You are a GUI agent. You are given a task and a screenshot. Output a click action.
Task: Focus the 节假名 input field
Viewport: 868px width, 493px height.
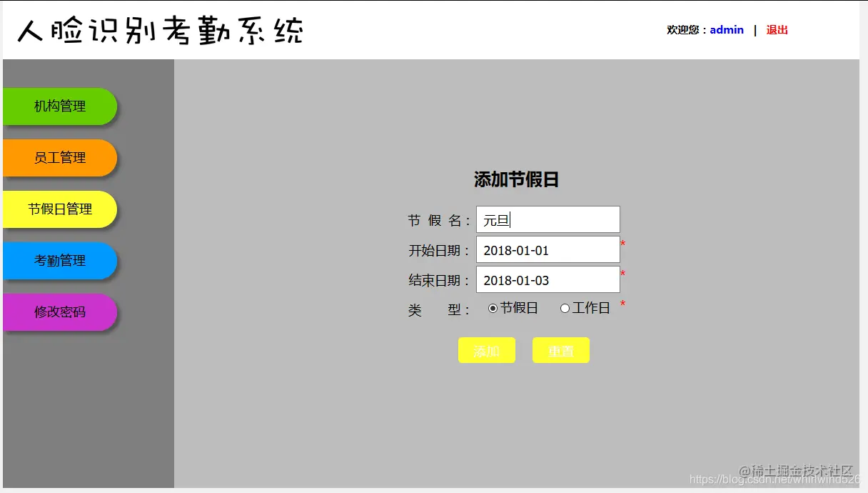click(548, 219)
